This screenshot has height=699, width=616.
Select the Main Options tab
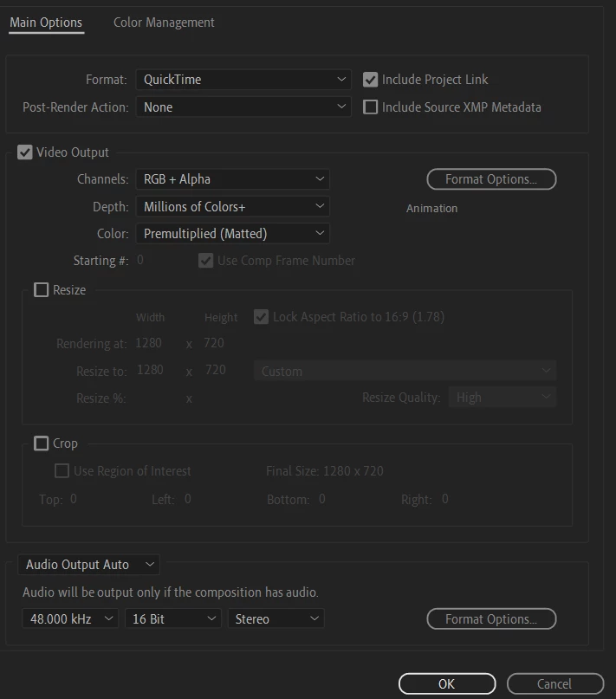[46, 23]
